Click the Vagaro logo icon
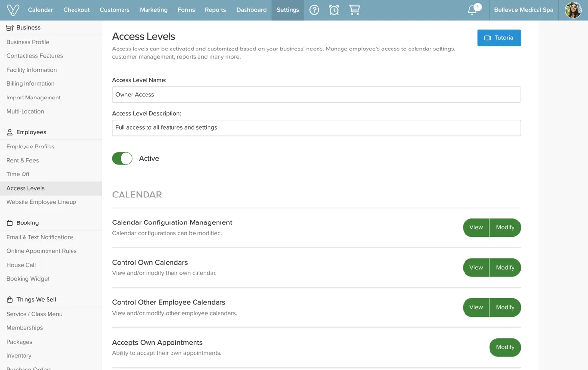The image size is (588, 370). coord(13,10)
